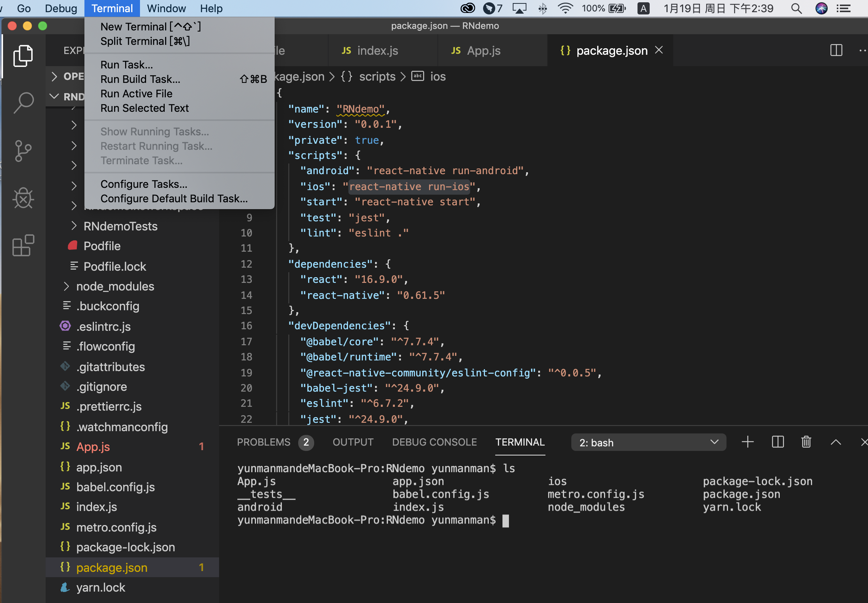This screenshot has width=868, height=603.
Task: Click the AirPlay display icon
Action: point(520,8)
